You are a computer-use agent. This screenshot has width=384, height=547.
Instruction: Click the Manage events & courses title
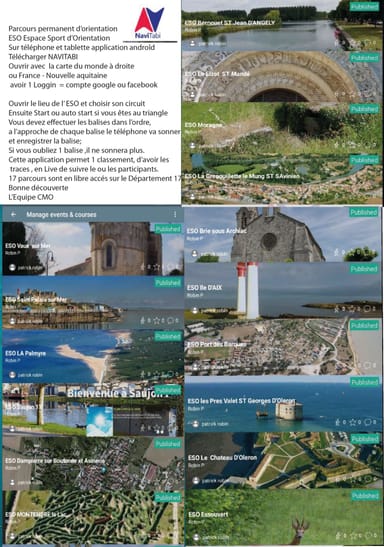[61, 215]
